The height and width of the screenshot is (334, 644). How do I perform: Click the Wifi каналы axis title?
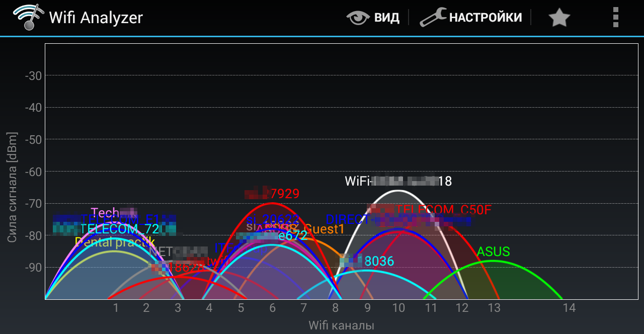pos(341,325)
